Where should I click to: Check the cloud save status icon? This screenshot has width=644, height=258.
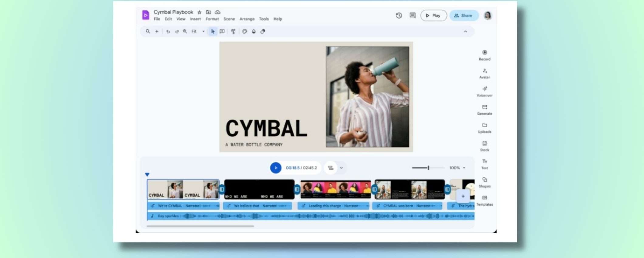pos(218,12)
